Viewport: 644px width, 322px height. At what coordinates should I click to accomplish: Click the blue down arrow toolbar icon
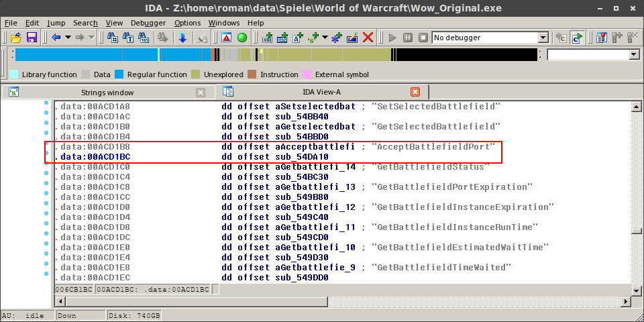coord(182,38)
